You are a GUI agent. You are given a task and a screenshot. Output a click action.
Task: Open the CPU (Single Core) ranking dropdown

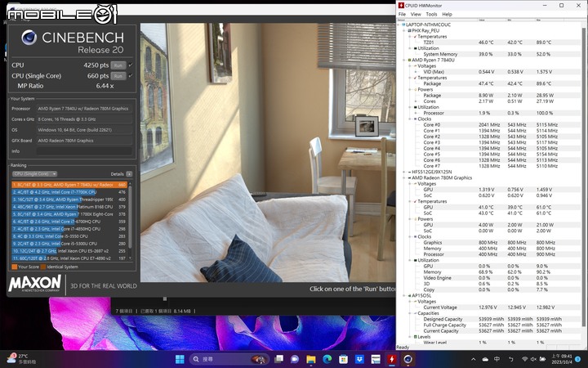[x=34, y=174]
